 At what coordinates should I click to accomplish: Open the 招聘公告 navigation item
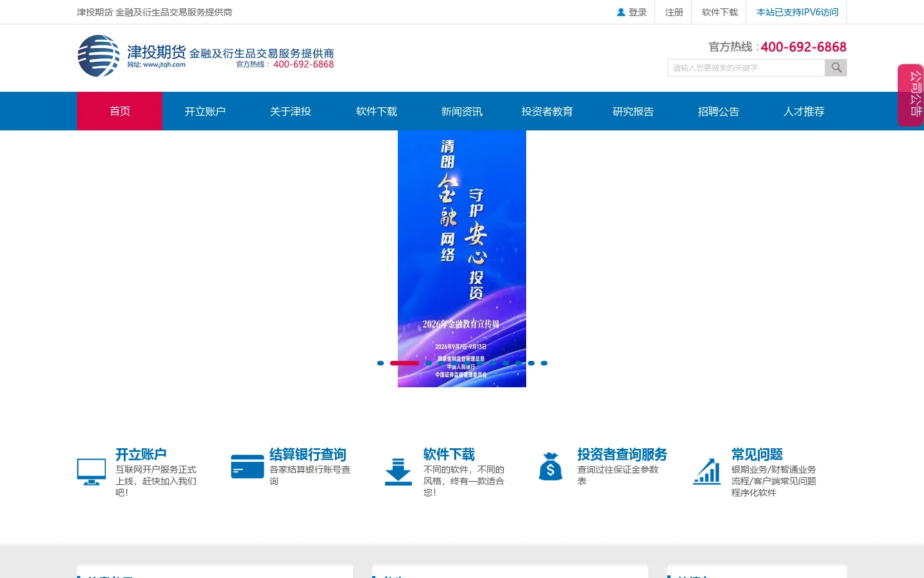point(719,111)
